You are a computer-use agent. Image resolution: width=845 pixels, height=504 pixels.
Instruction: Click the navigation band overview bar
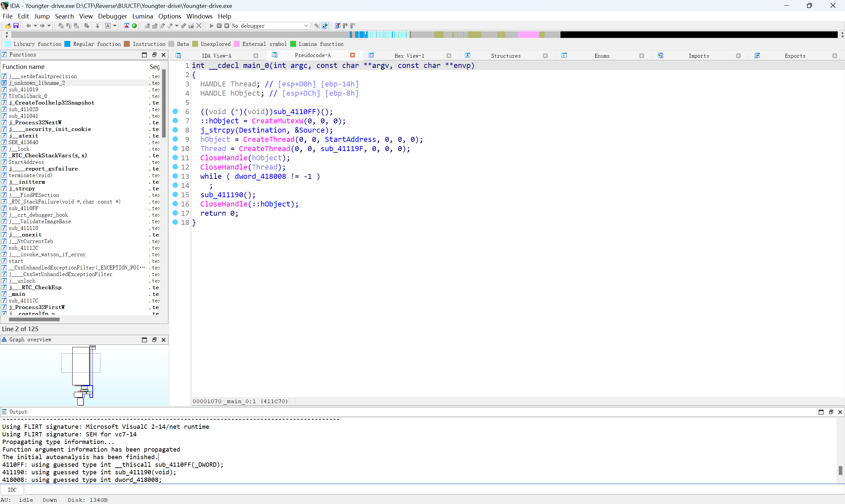tap(424, 35)
